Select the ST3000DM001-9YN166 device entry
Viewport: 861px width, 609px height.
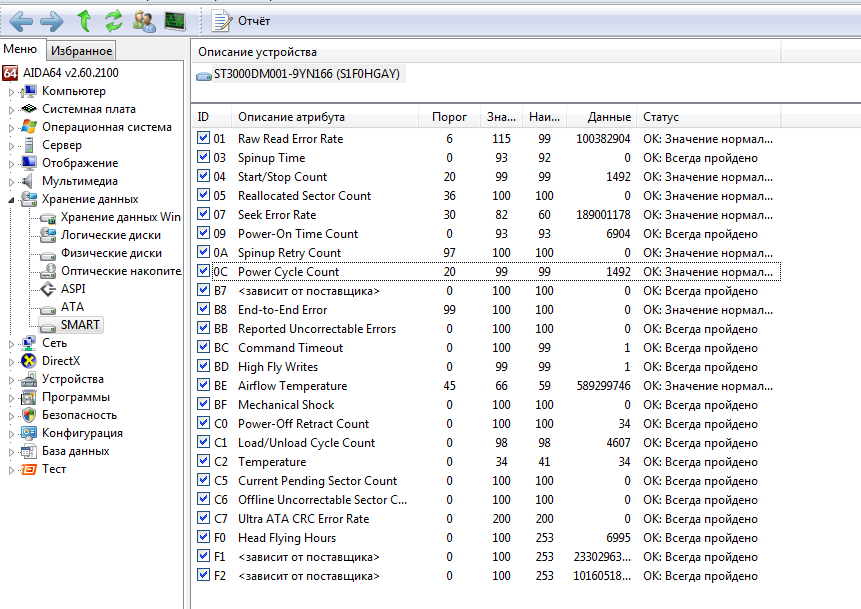tap(300, 74)
